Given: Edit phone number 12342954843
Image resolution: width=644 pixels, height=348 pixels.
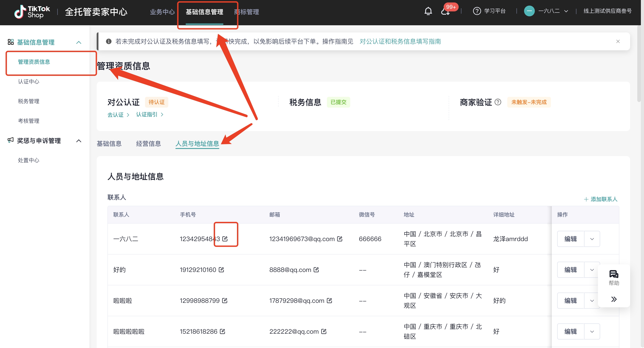Looking at the screenshot, I should [225, 239].
